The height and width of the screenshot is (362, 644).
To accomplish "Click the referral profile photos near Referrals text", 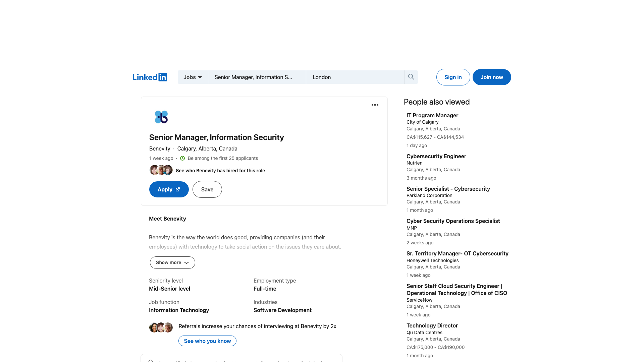I will (161, 327).
